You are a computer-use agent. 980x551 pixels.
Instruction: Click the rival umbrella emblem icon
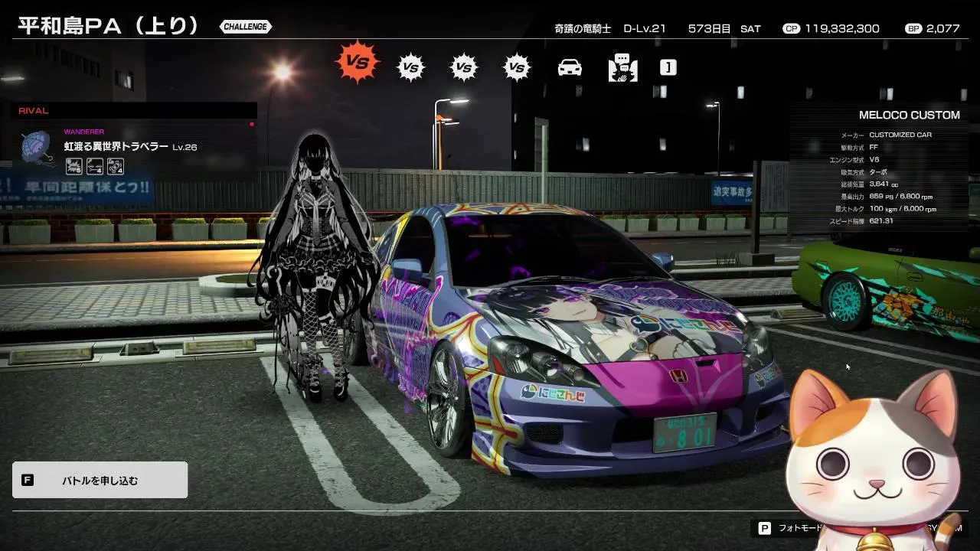point(37,148)
